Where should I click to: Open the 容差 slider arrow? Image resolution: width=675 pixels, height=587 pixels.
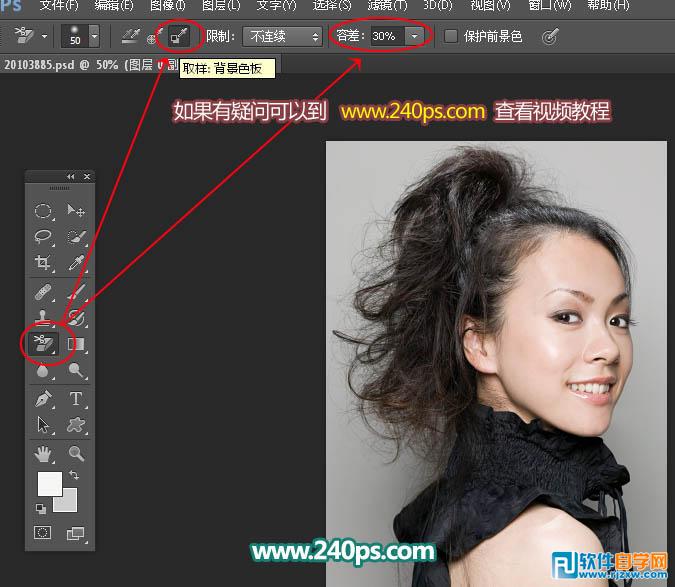[414, 36]
